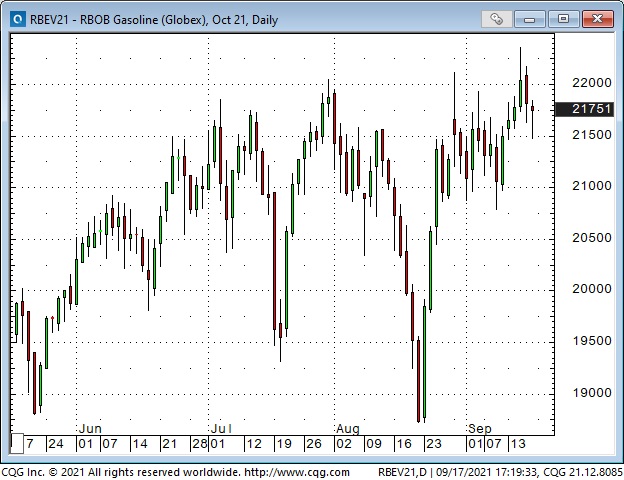Click the status text 'RBEV21,D | 09/17/2021 17:19:33'
Image resolution: width=624 pixels, height=480 pixels.
click(x=458, y=472)
